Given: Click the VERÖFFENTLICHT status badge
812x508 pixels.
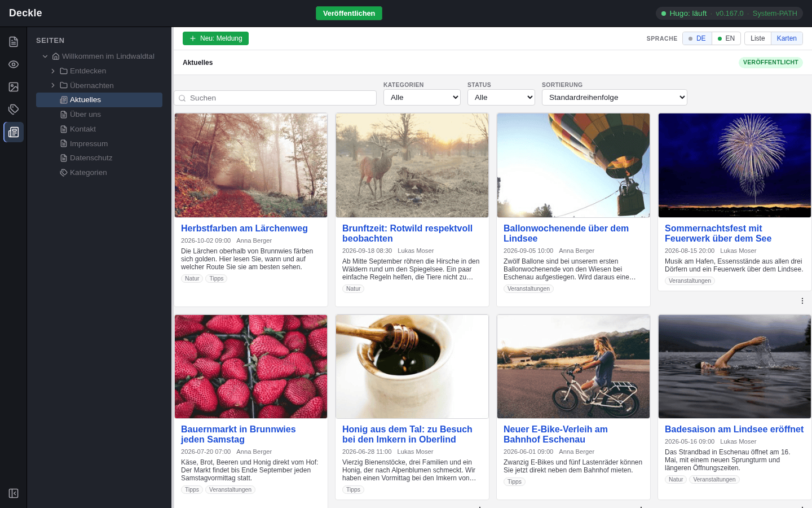Looking at the screenshot, I should [771, 63].
